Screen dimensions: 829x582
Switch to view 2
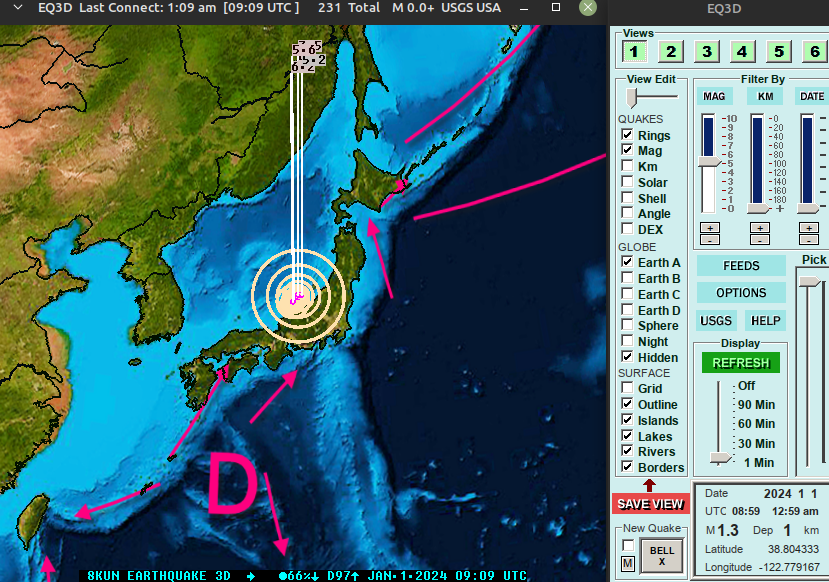tap(670, 52)
